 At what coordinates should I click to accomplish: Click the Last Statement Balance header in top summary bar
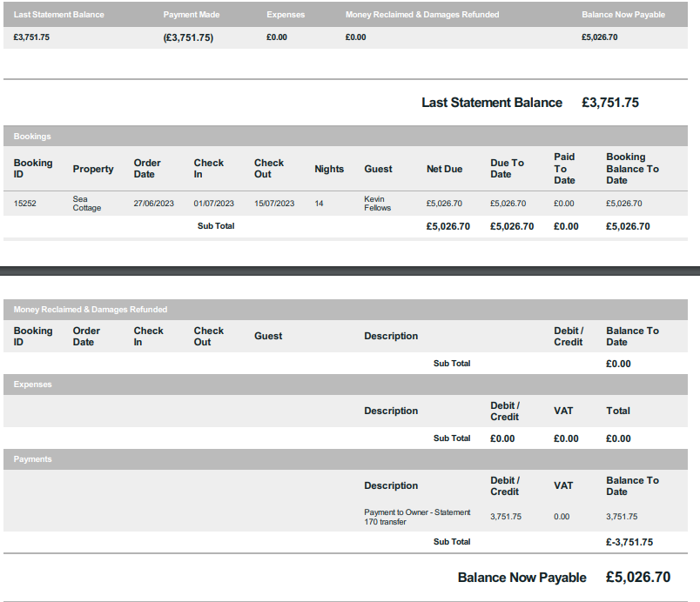tap(58, 15)
